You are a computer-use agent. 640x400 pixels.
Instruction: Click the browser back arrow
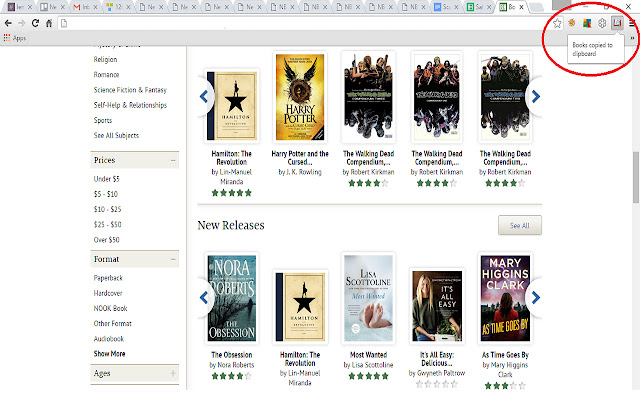pyautogui.click(x=8, y=23)
